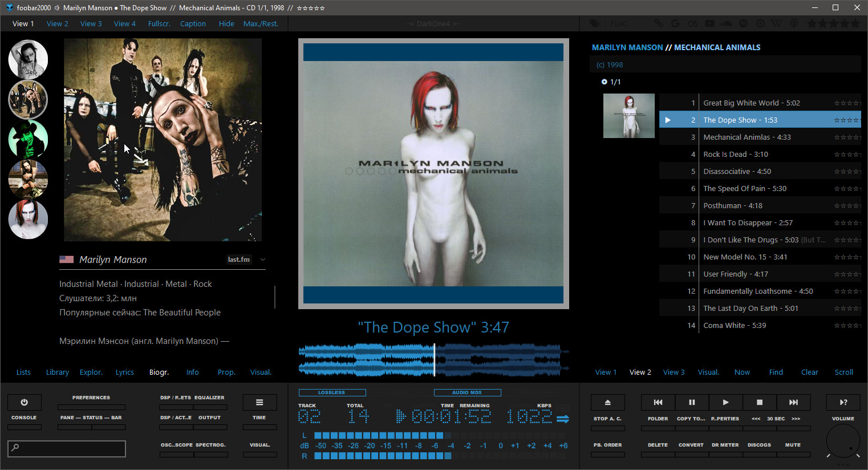This screenshot has width=868, height=470.
Task: Click the stop playback button
Action: pyautogui.click(x=759, y=402)
